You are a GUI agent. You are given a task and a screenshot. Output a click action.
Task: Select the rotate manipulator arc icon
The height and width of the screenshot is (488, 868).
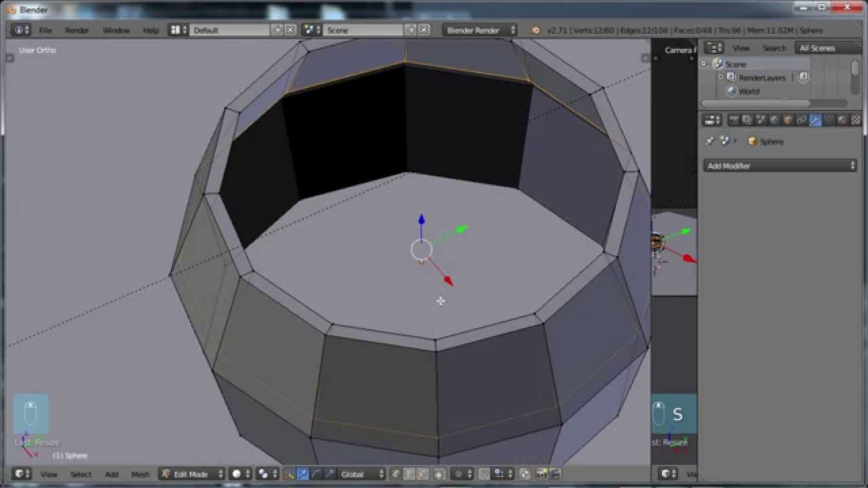(317, 474)
